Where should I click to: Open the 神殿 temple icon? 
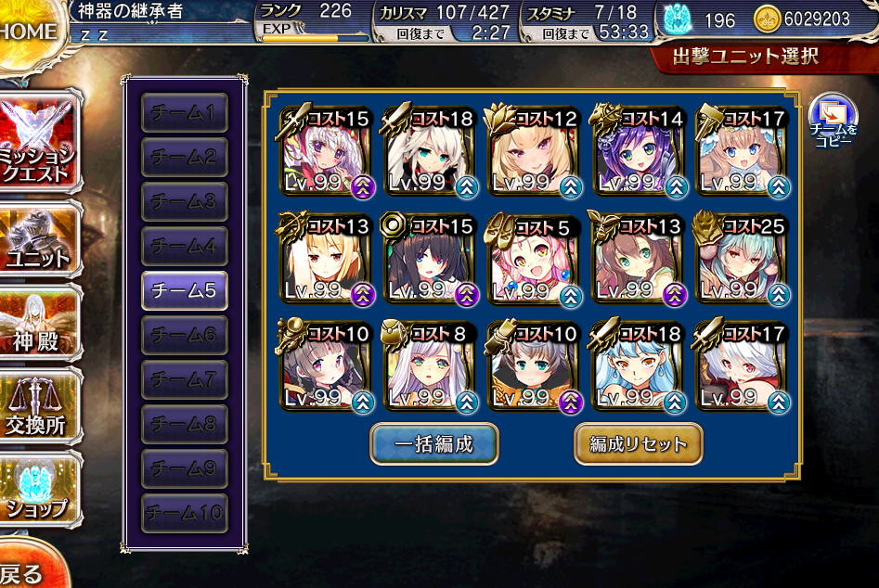pos(39,323)
